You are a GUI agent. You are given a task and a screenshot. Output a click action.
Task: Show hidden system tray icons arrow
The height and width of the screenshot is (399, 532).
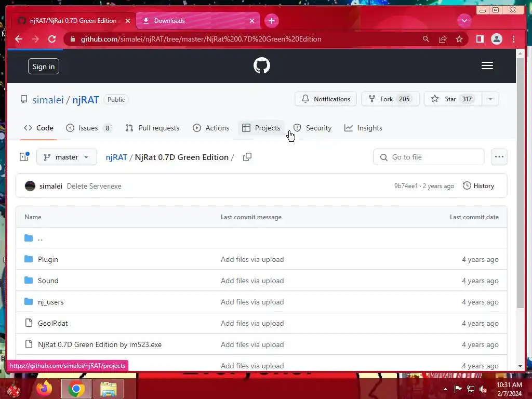pyautogui.click(x=445, y=389)
